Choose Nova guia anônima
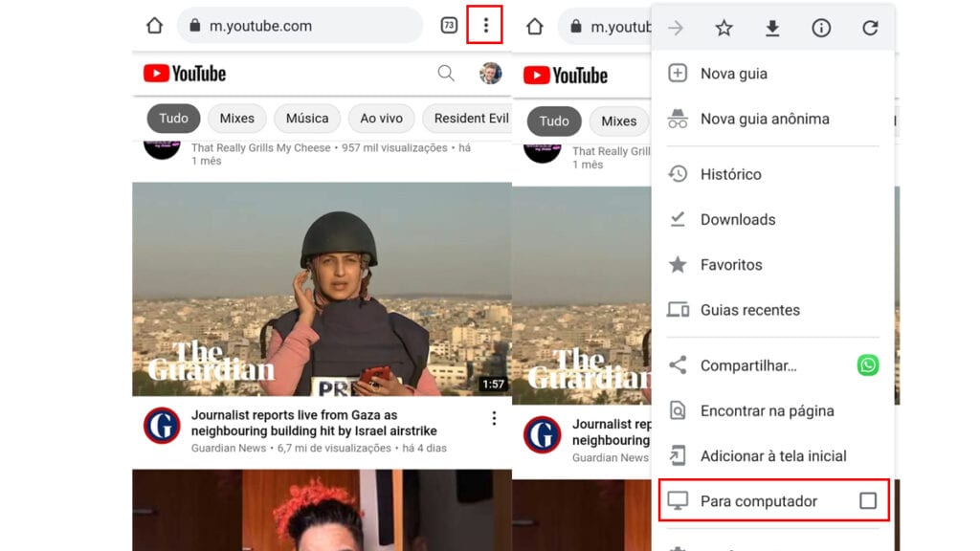Image resolution: width=980 pixels, height=551 pixels. coord(772,119)
